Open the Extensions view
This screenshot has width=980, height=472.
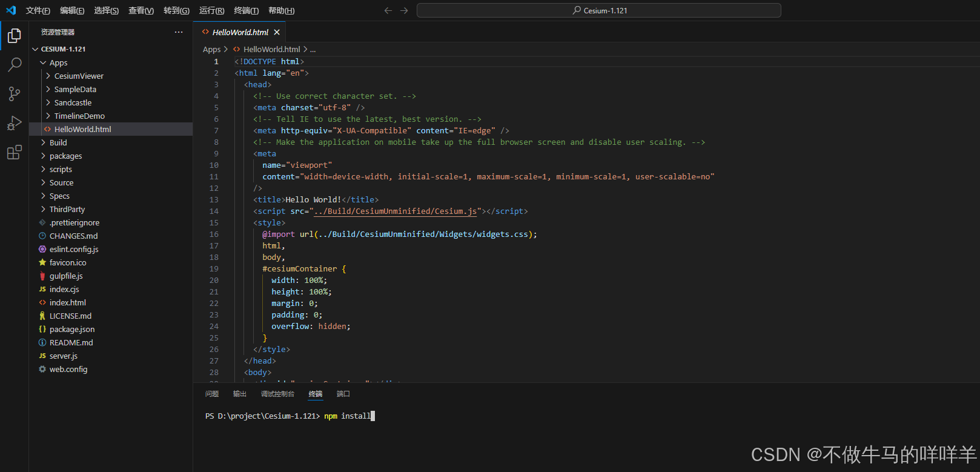(x=15, y=152)
